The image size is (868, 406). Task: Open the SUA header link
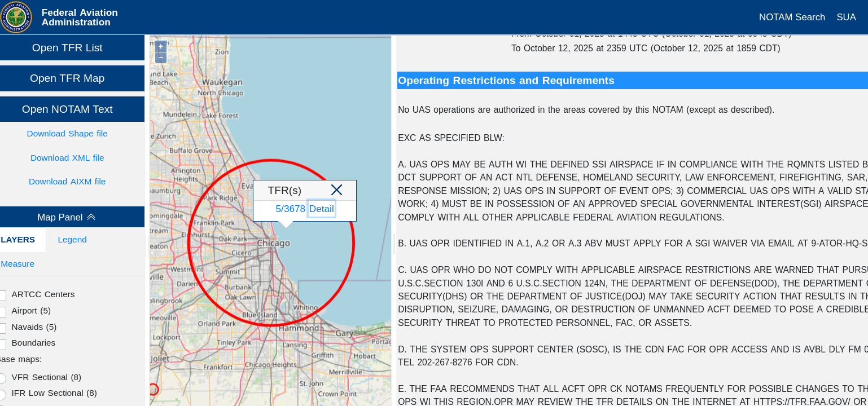pyautogui.click(x=846, y=17)
